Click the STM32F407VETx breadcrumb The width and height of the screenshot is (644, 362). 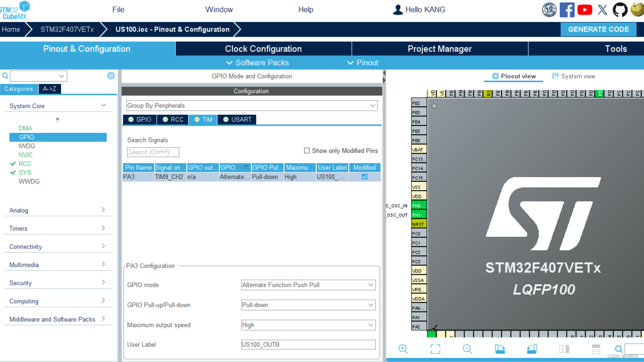click(67, 29)
